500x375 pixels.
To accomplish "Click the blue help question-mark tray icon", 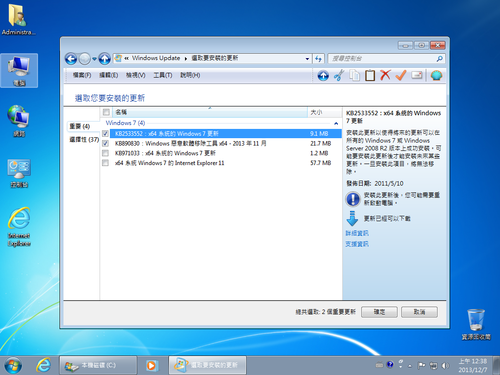I will coord(390,365).
